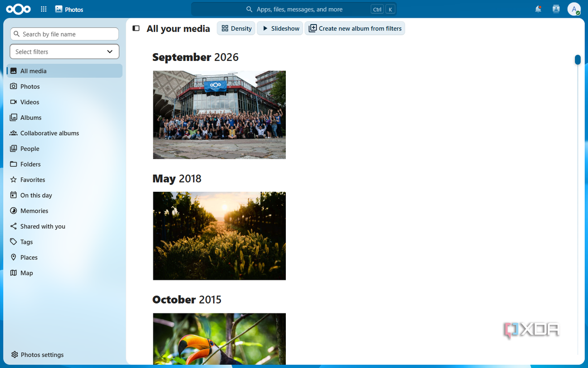
Task: Click the May 2018 heading
Action: point(177,179)
